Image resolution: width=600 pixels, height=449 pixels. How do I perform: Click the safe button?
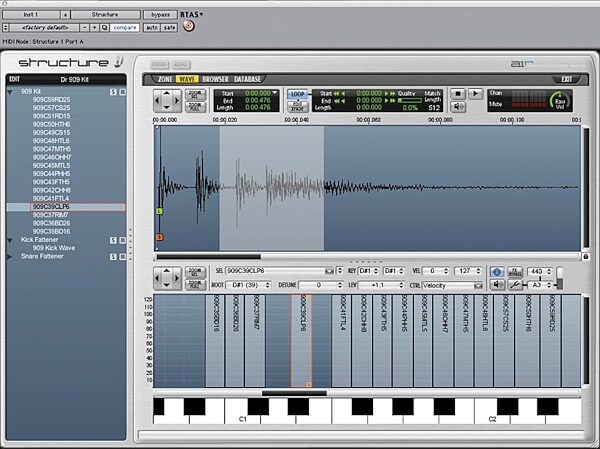[x=169, y=28]
